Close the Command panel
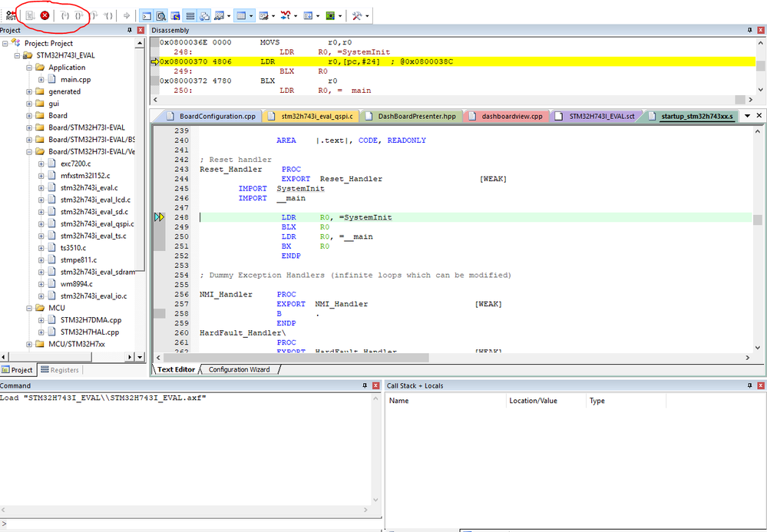 (x=375, y=386)
